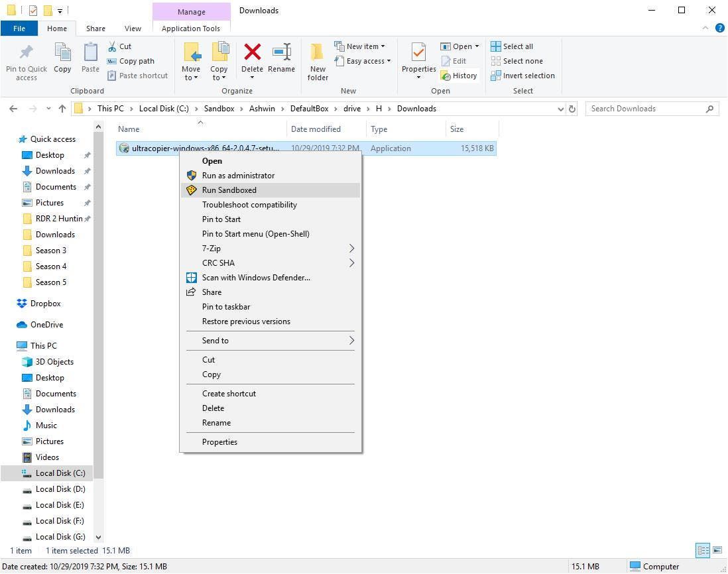
Task: Click the Rename icon in Organize group
Action: (x=281, y=52)
